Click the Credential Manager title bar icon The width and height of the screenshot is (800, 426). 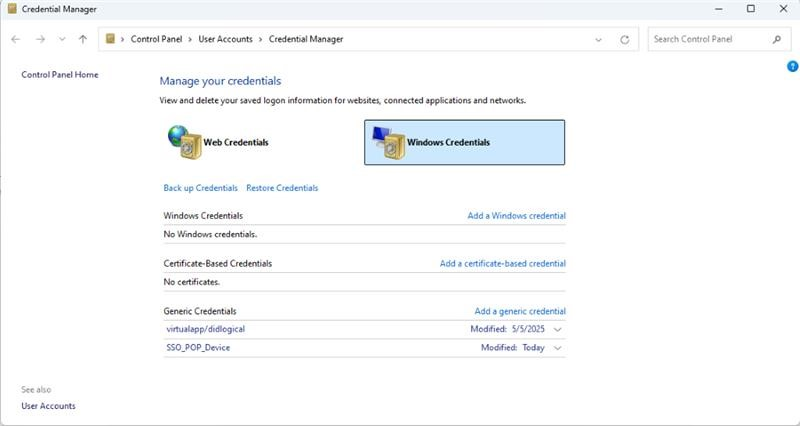point(12,9)
